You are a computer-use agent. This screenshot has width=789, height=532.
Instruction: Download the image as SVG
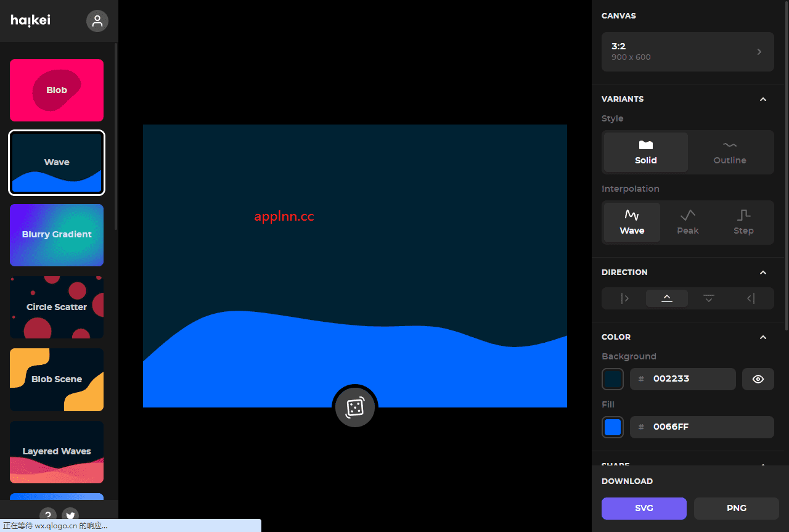(644, 509)
